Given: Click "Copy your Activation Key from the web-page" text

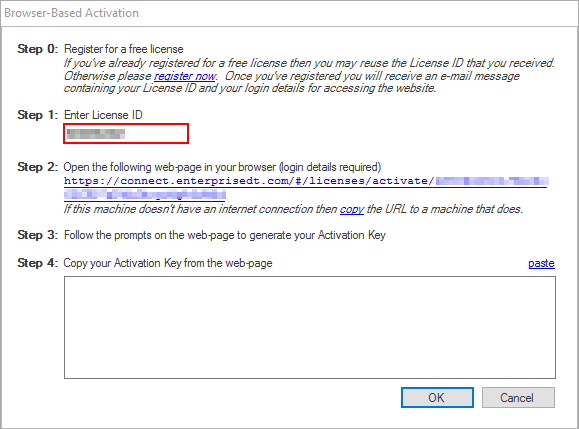Looking at the screenshot, I should [168, 263].
